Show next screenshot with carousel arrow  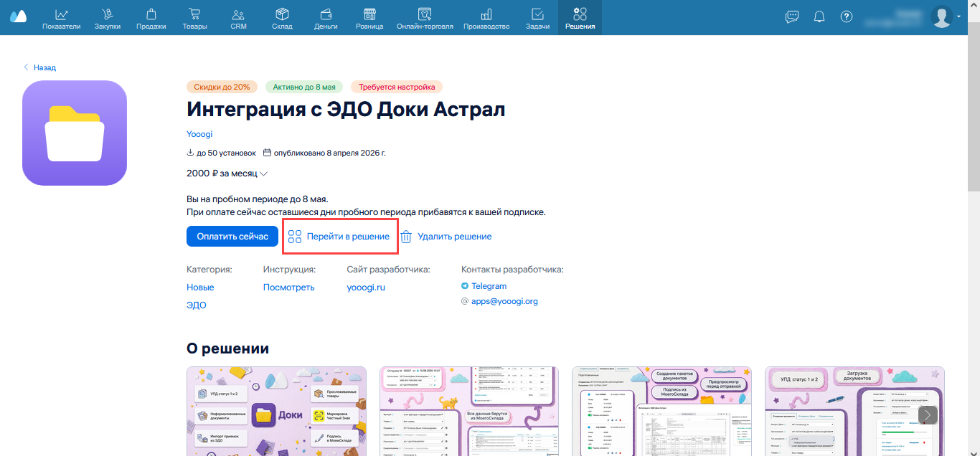(928, 414)
